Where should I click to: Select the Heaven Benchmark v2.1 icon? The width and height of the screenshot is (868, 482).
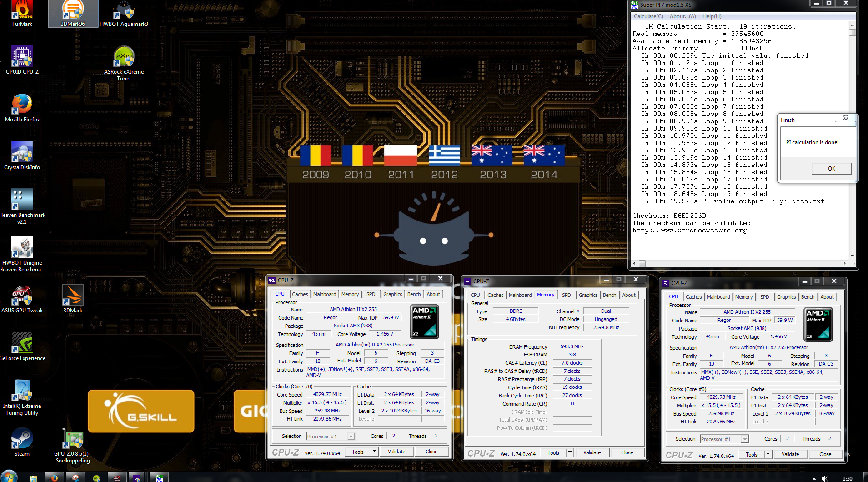click(x=22, y=207)
